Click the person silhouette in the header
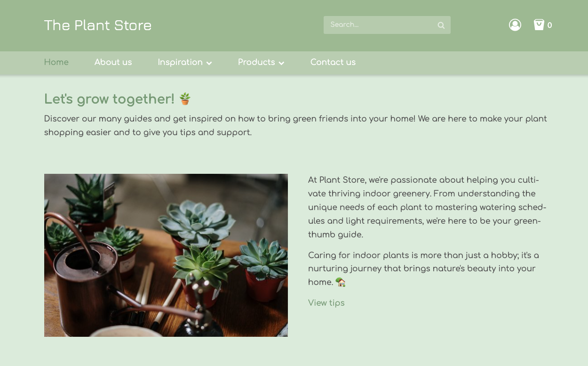The height and width of the screenshot is (366, 588). point(515,25)
